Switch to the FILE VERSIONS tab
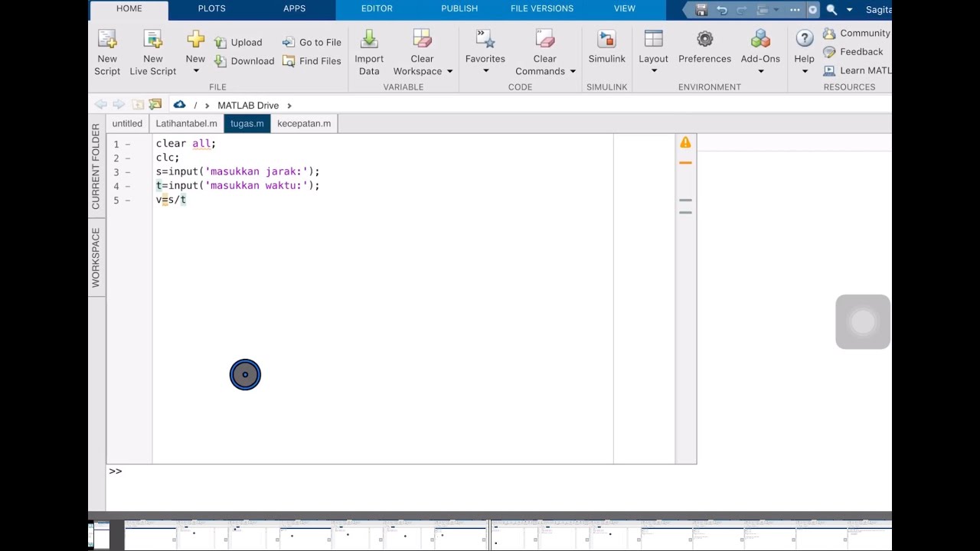 point(542,8)
